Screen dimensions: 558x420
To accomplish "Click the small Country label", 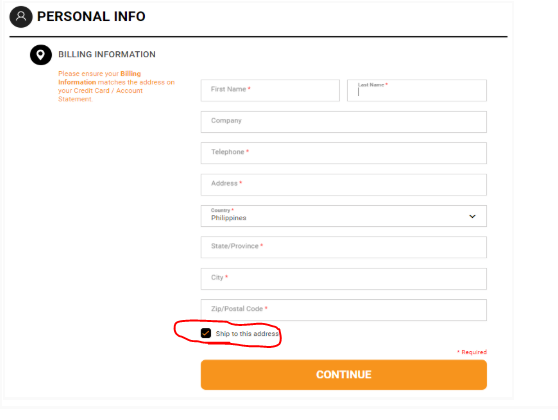I will [x=222, y=210].
